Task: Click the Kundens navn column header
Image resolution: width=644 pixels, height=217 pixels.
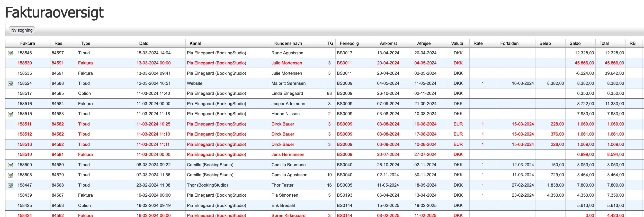Action: click(x=288, y=43)
